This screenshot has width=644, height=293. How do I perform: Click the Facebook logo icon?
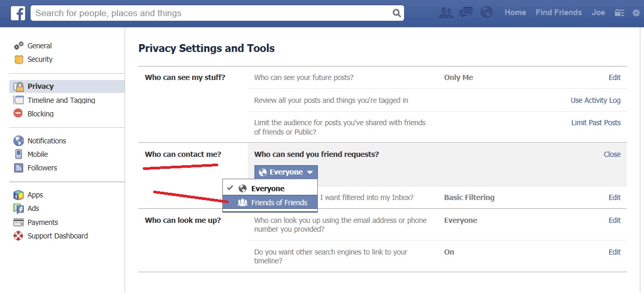18,13
